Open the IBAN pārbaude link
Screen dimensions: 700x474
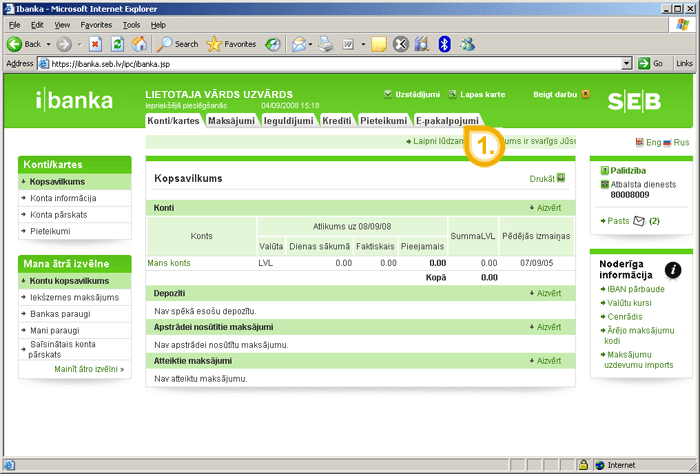[636, 289]
